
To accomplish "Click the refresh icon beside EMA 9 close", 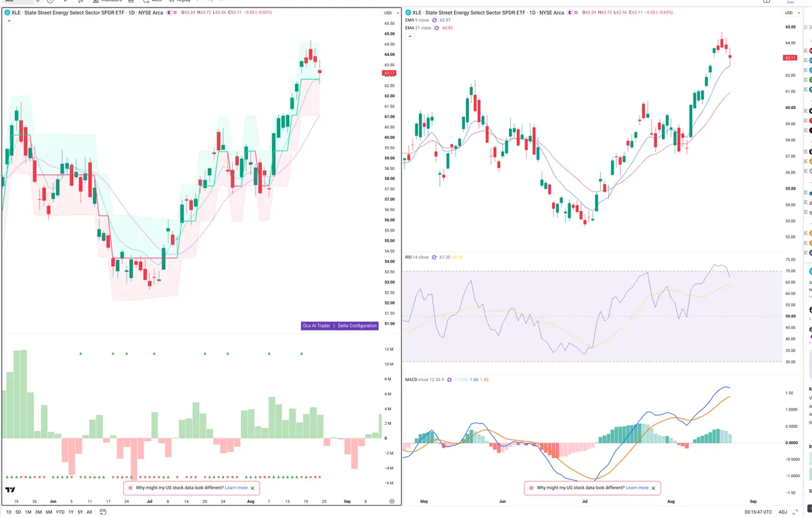I will pyautogui.click(x=434, y=20).
